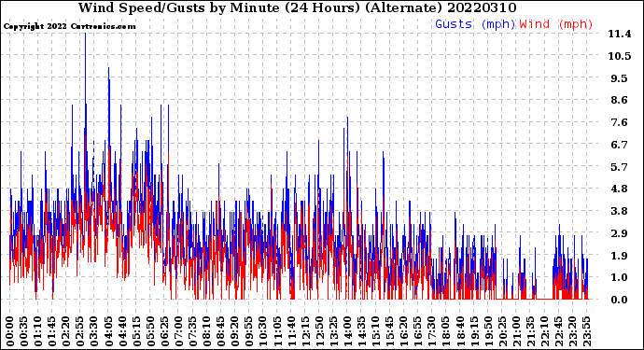This screenshot has width=644, height=350.
Task: Click the 0.0 y-axis value
Action: (x=620, y=300)
